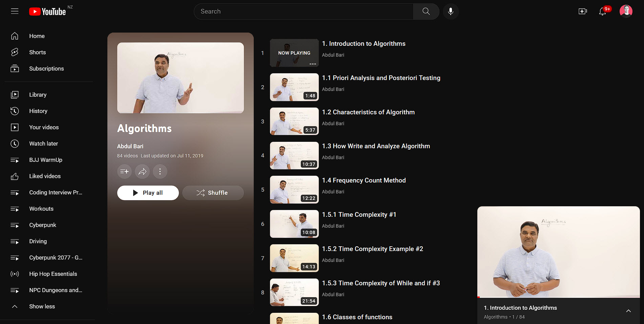Open title 1. Introduction to Algorithms in list
This screenshot has width=644, height=324.
[363, 44]
